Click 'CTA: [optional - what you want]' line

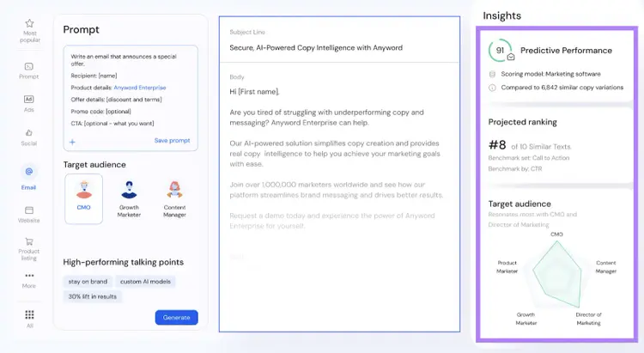tap(112, 124)
